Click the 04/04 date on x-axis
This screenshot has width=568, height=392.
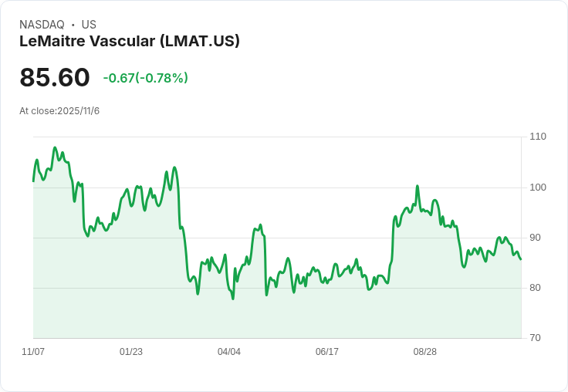[229, 352]
